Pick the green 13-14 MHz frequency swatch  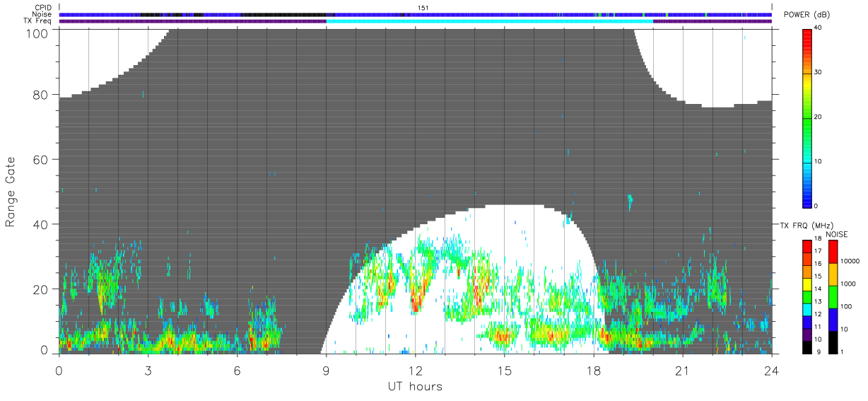pyautogui.click(x=807, y=297)
